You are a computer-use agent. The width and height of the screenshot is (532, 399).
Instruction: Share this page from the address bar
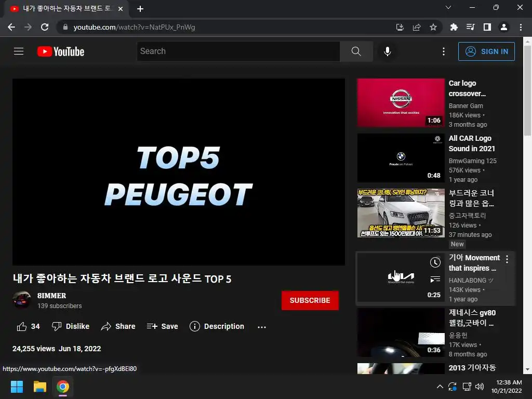(x=417, y=27)
